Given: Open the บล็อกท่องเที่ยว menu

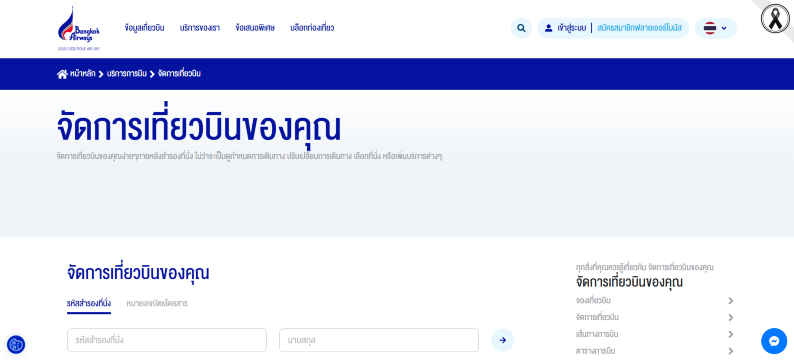Looking at the screenshot, I should tap(312, 28).
